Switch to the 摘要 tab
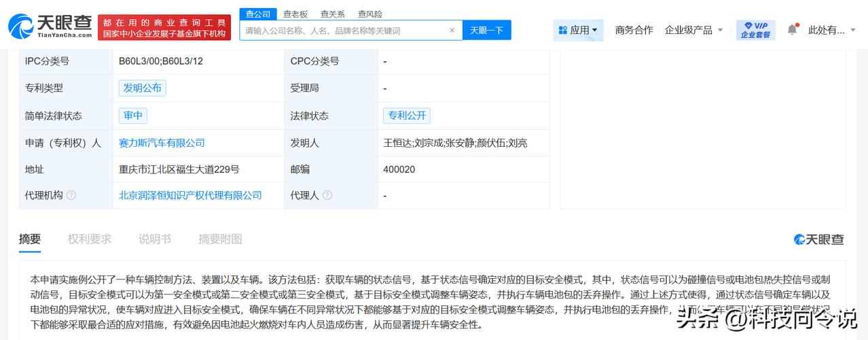 (x=30, y=239)
